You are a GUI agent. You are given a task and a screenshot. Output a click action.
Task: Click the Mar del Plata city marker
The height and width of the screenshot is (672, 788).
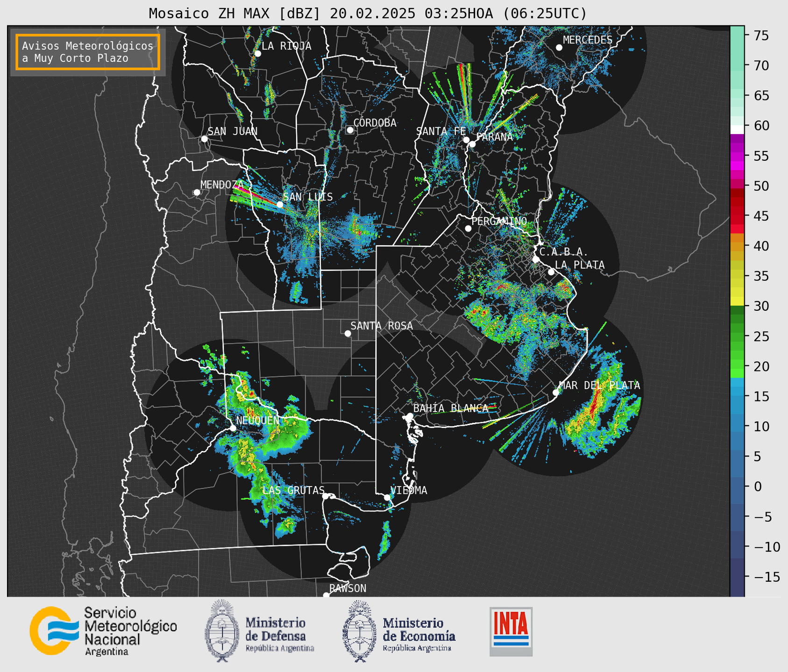click(x=556, y=393)
